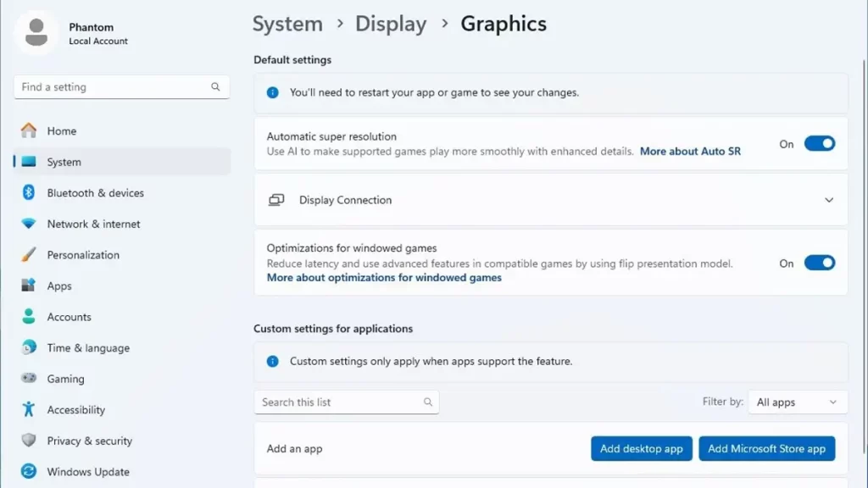The height and width of the screenshot is (488, 868).
Task: Select the Apps icon in sidebar
Action: 28,286
